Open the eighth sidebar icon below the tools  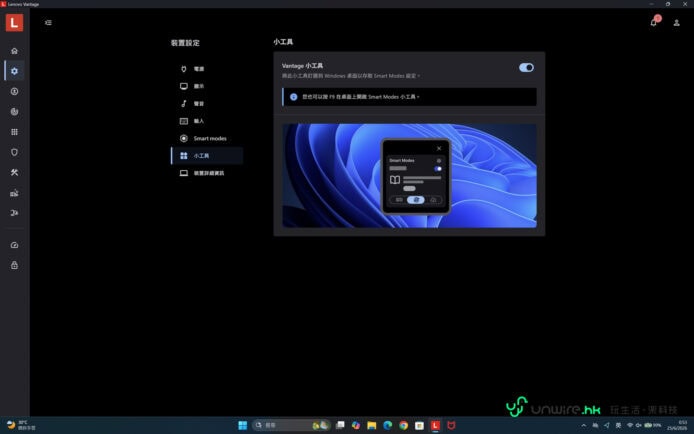click(14, 193)
